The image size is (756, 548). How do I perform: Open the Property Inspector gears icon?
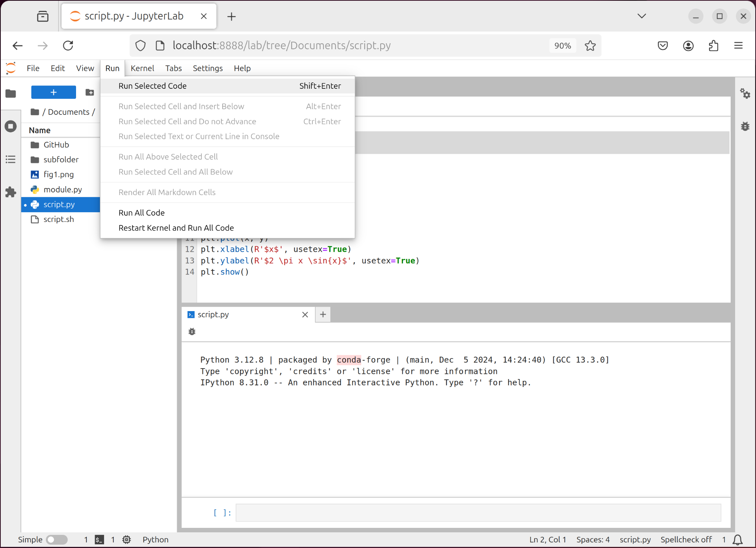point(745,93)
